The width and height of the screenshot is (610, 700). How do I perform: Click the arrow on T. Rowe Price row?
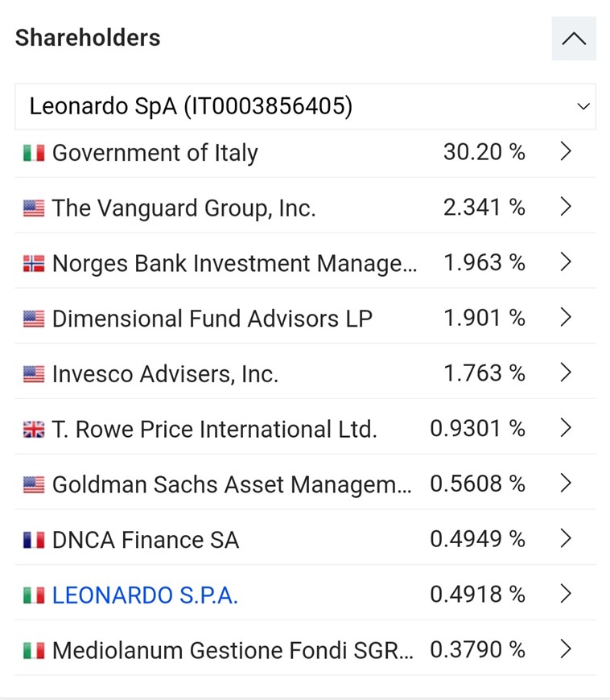pos(566,429)
